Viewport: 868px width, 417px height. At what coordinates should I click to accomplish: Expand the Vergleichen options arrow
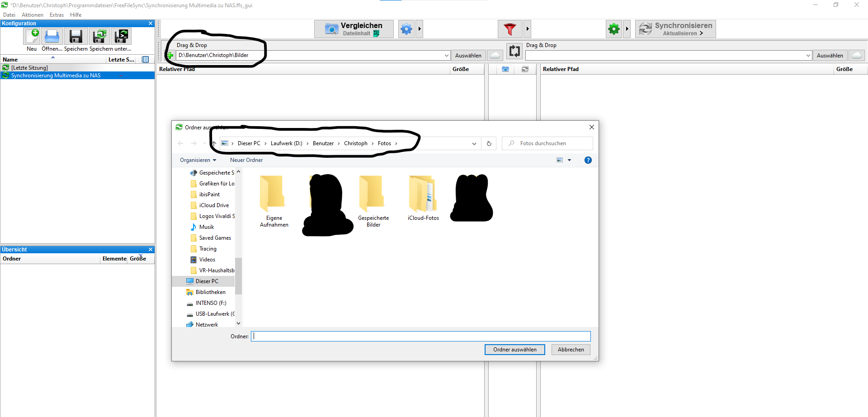tap(420, 29)
